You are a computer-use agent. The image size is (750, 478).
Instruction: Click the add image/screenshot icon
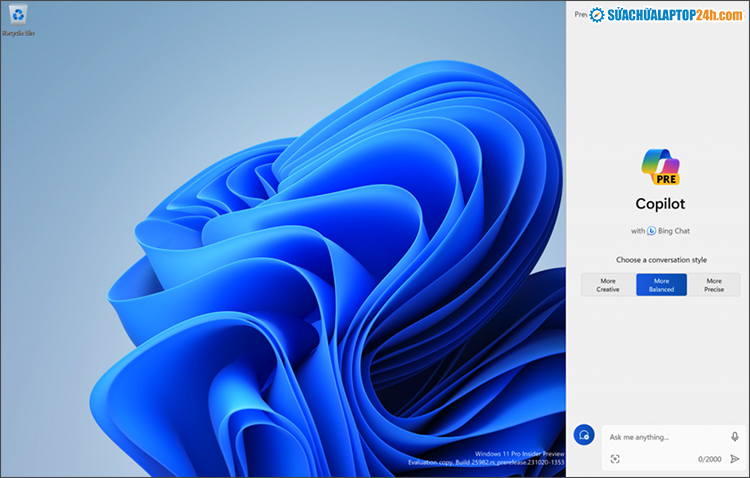pos(615,459)
